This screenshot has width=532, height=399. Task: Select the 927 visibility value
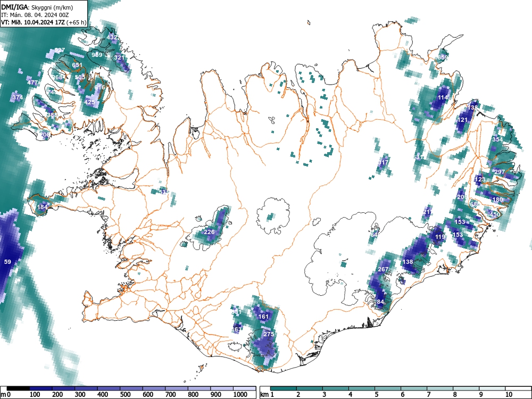click(x=60, y=50)
